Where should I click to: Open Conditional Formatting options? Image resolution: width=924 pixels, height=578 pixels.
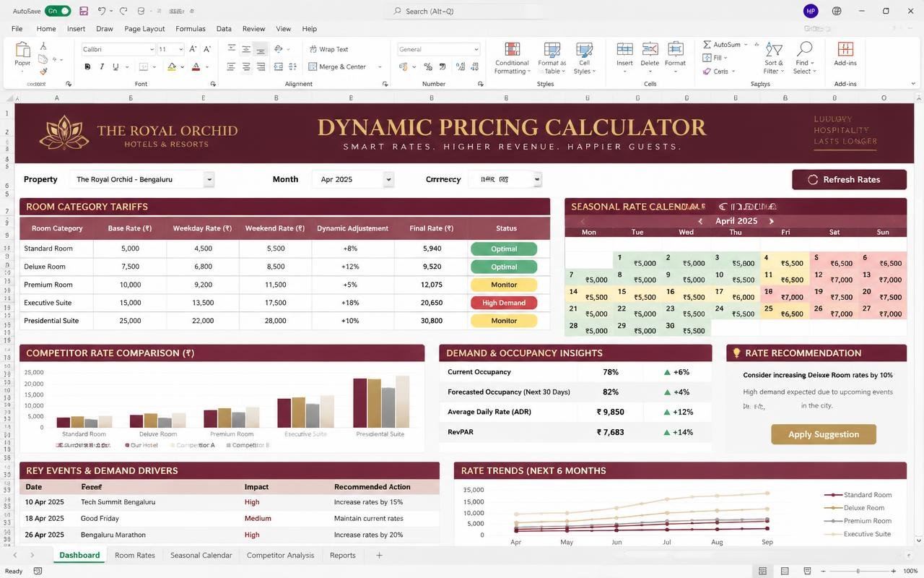pos(513,59)
